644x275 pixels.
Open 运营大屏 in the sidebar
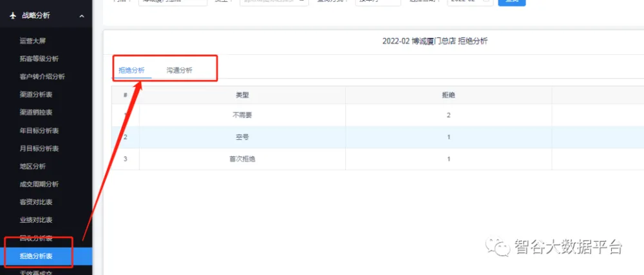(32, 41)
